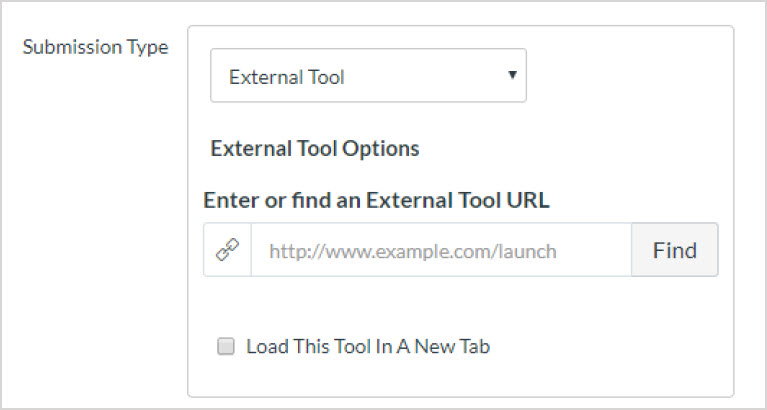Click the 'External Tool Options' heading
Viewport: 767px width, 410px height.
coord(315,149)
